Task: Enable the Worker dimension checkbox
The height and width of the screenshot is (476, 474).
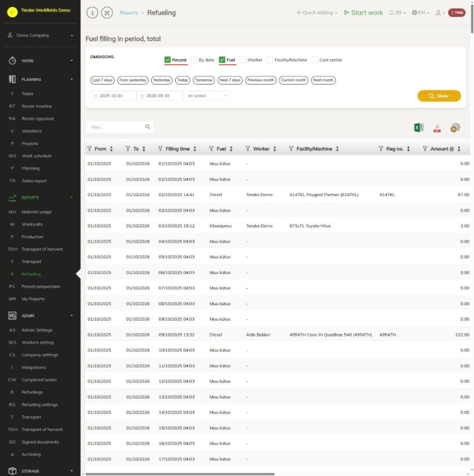Action: point(243,60)
